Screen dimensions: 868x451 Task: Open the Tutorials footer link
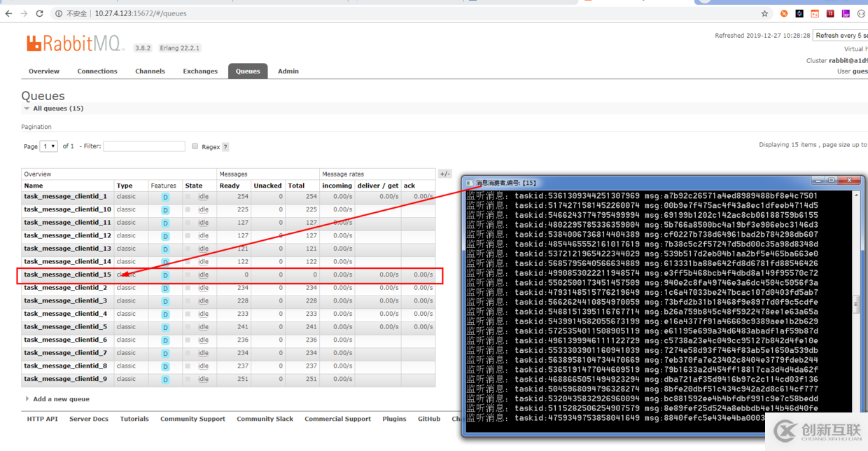click(x=134, y=419)
